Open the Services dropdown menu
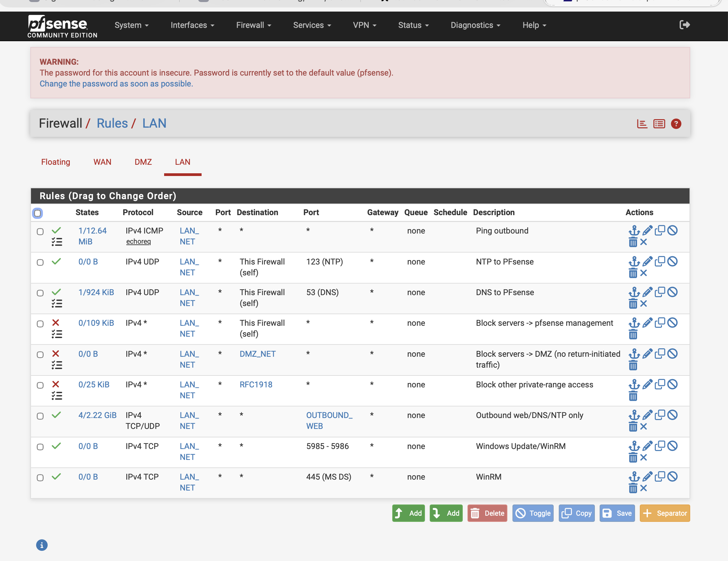The height and width of the screenshot is (561, 728). (312, 25)
